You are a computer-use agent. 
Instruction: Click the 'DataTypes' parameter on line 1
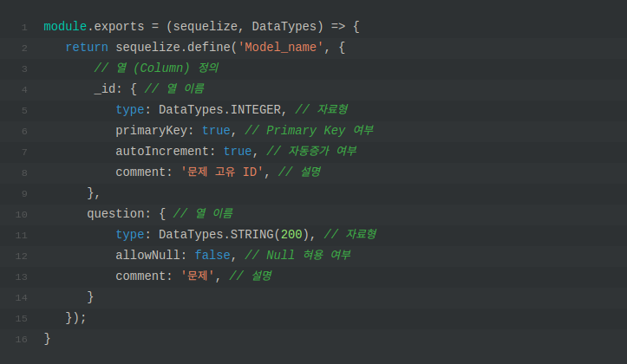[x=284, y=27]
